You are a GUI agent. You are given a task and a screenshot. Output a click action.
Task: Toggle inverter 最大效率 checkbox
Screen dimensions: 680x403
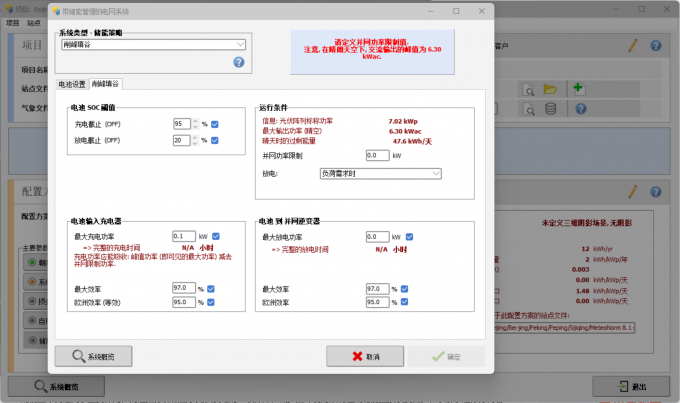(404, 289)
